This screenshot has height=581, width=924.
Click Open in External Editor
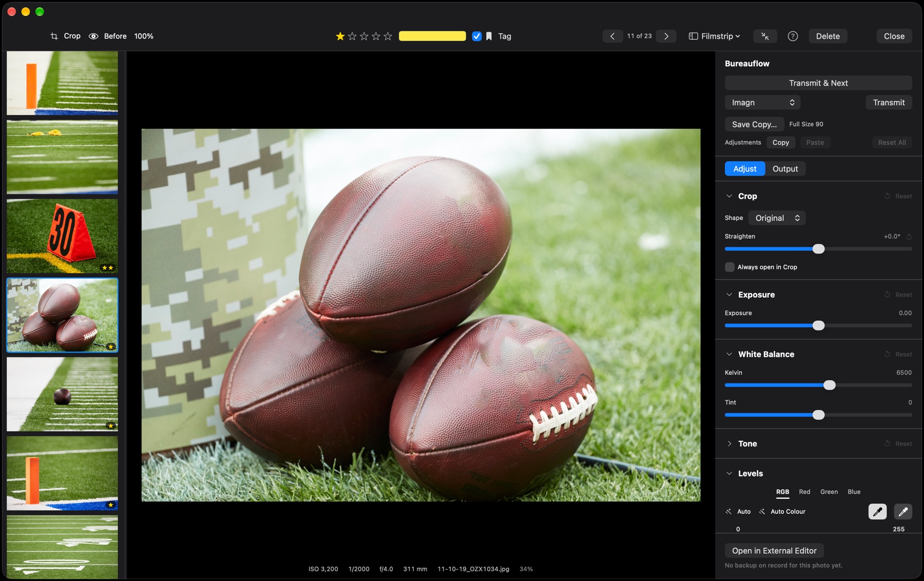point(774,550)
